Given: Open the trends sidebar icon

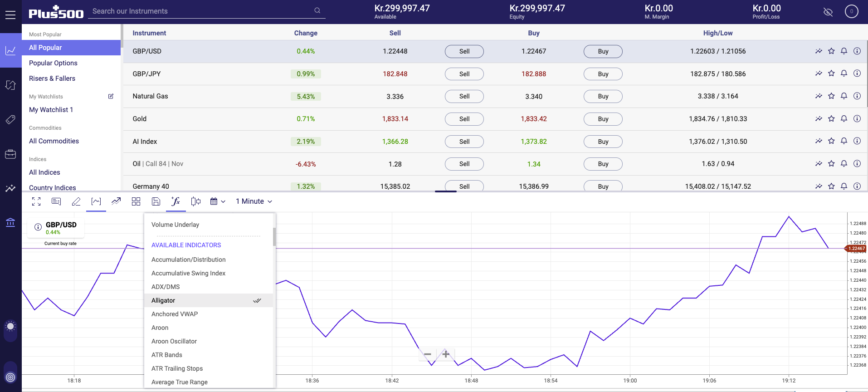Looking at the screenshot, I should click(10, 188).
